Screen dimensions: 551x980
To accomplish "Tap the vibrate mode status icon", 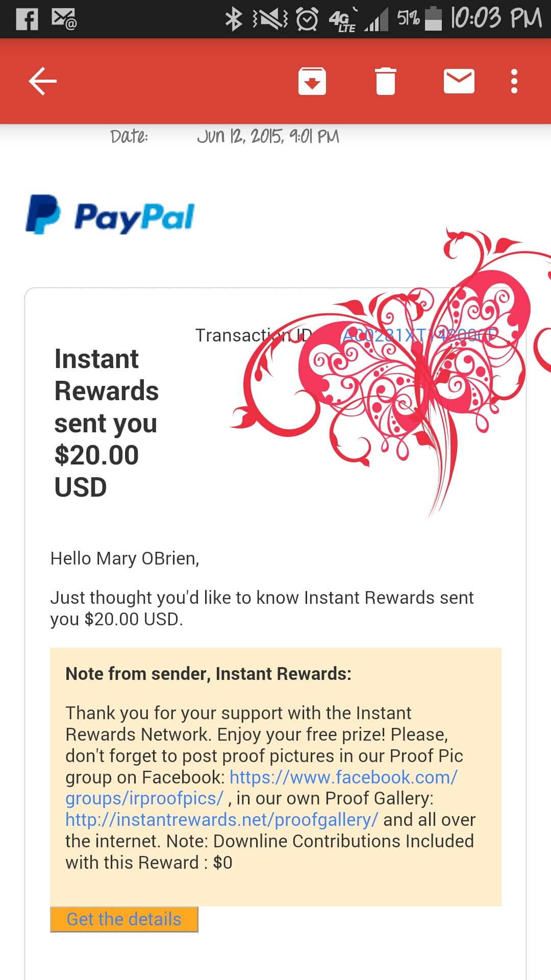I will [270, 19].
